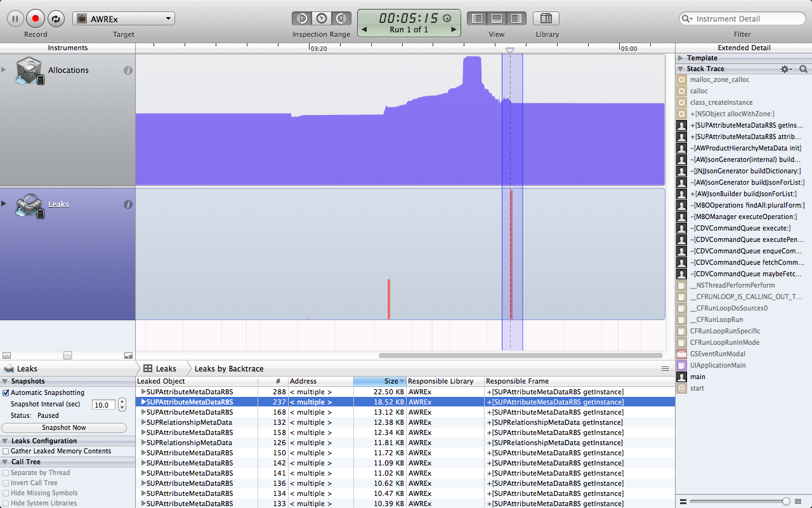Click the track-scale slider below the instruments list
Viewport: 812px width, 508px height.
(67, 356)
